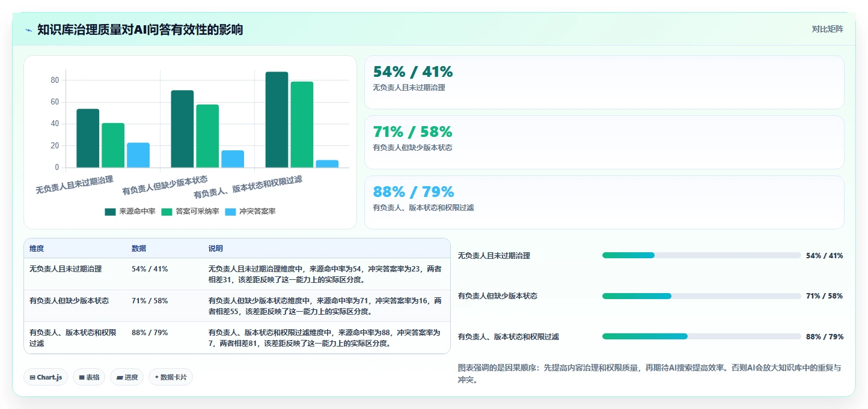Toggle the 答案可采纳率 legend swatch

[x=167, y=211]
